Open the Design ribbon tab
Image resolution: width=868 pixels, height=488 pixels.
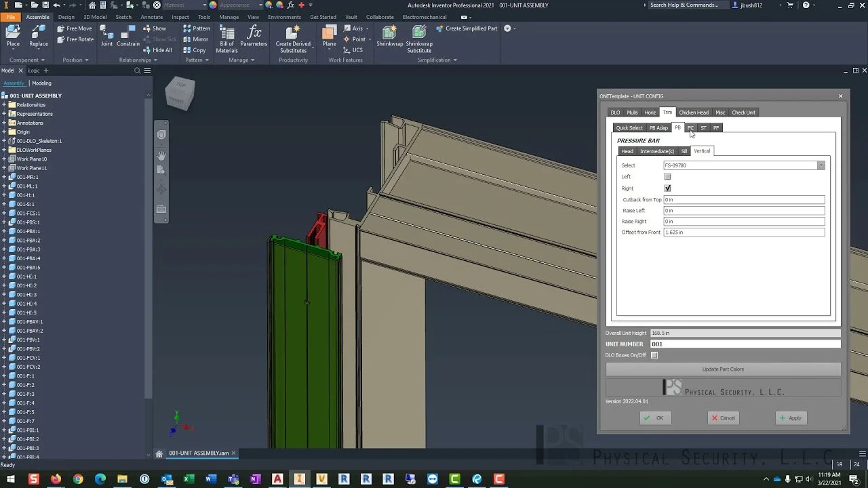point(66,17)
